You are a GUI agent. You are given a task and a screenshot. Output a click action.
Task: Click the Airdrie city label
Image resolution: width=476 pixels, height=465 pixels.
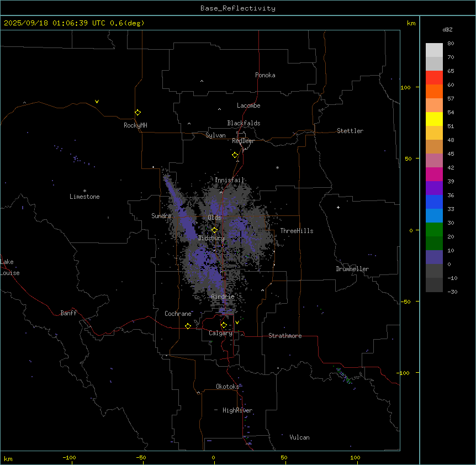click(223, 297)
